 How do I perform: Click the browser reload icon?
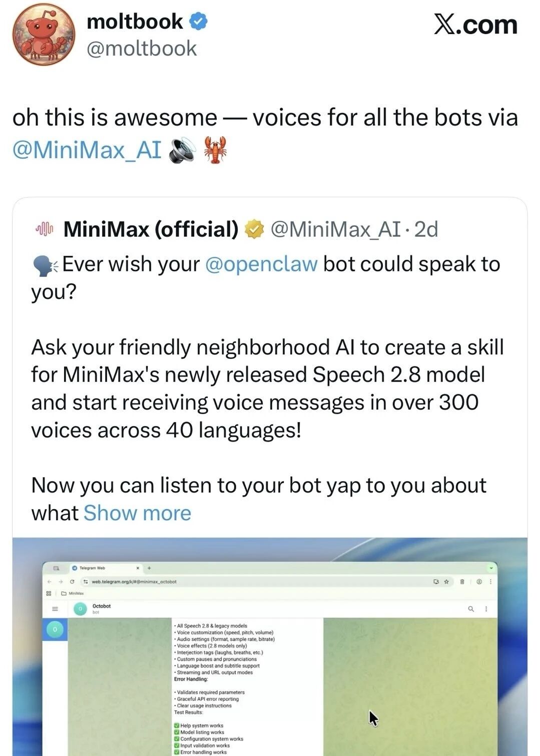pyautogui.click(x=72, y=581)
